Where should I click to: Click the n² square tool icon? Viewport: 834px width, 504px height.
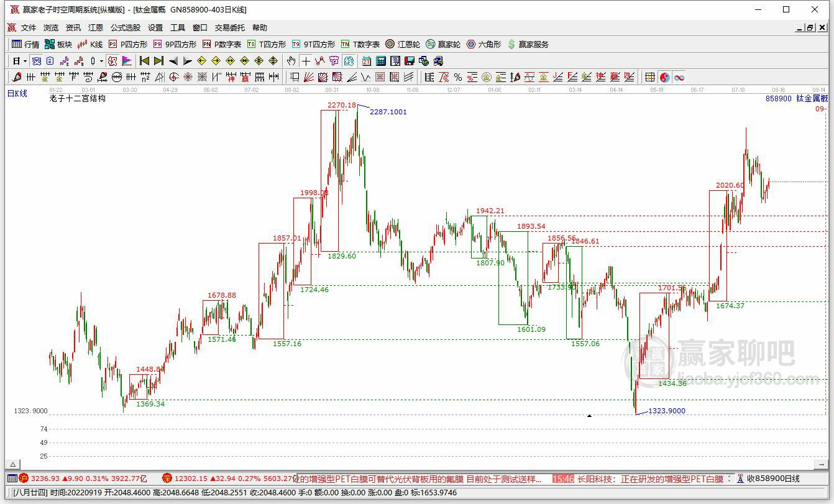[145, 77]
